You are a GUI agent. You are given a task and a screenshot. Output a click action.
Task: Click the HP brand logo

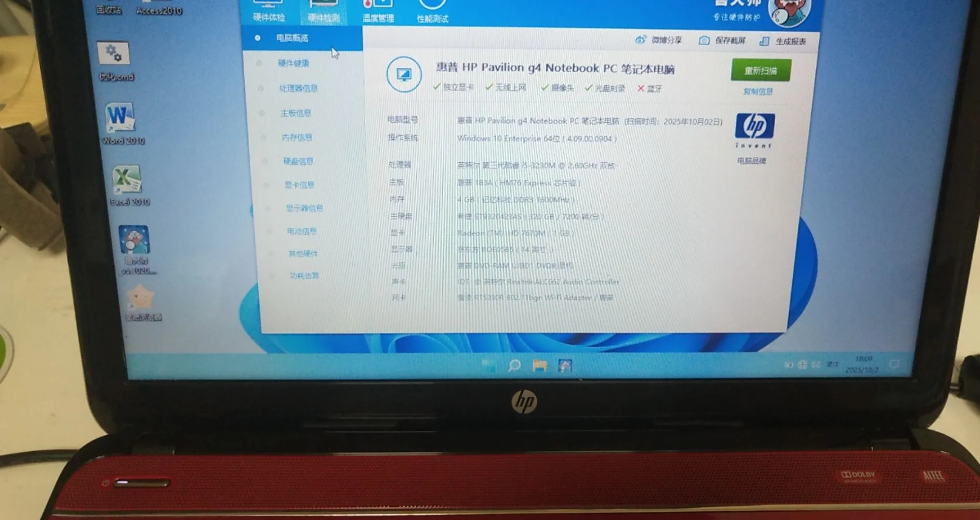click(x=755, y=126)
